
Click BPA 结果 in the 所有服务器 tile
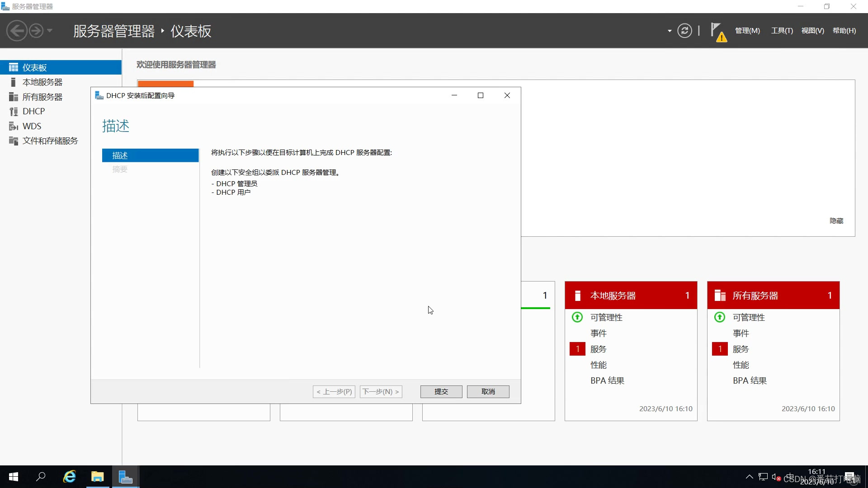750,381
